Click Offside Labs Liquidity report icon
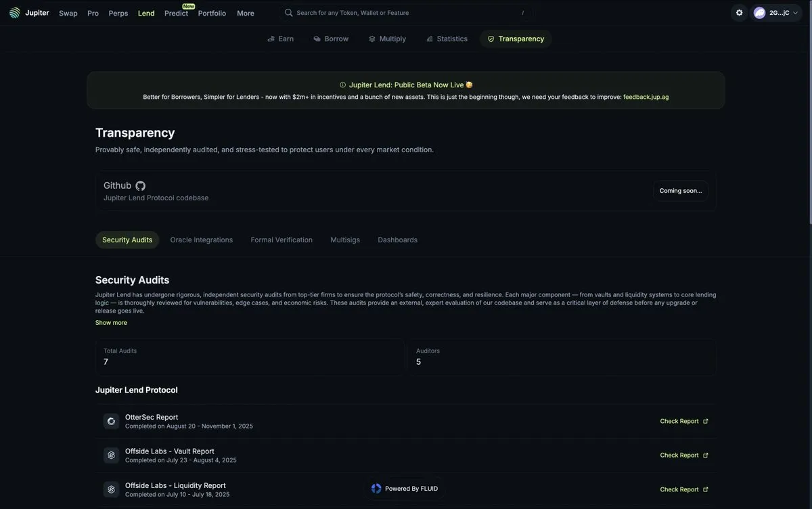This screenshot has height=509, width=812. (x=111, y=489)
